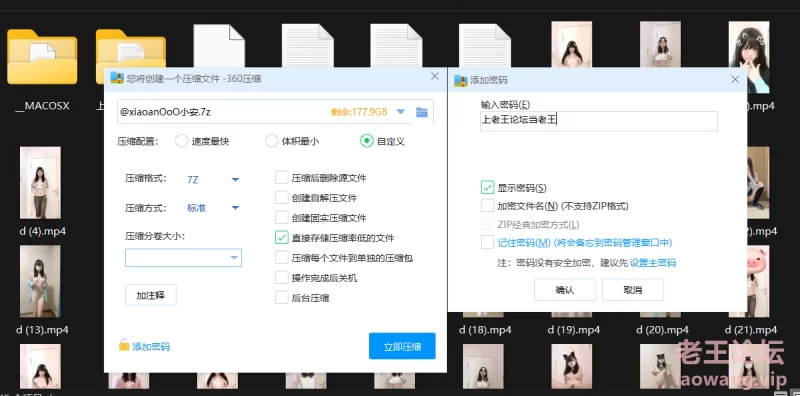The height and width of the screenshot is (396, 800).
Task: Check 记住密码(M) checkbox
Action: tap(487, 242)
